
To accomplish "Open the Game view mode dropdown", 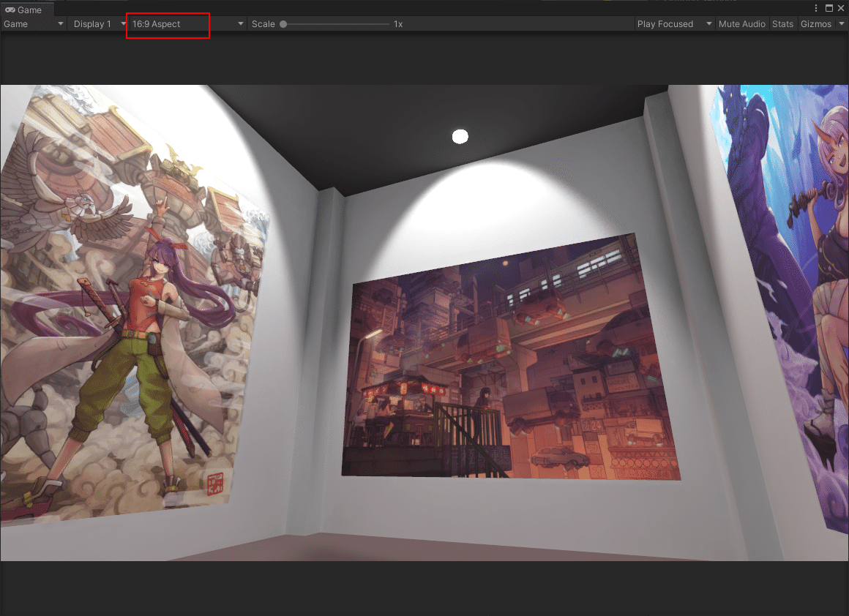I will [34, 24].
